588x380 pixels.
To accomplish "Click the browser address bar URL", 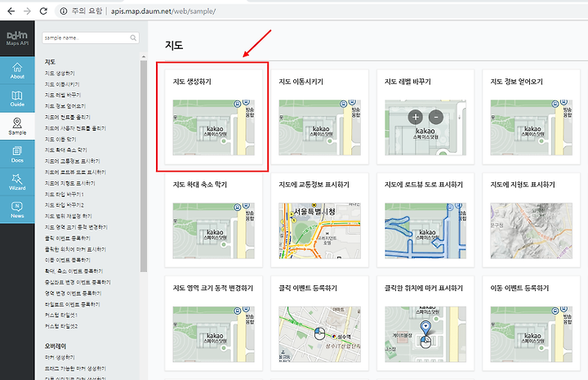I will point(163,11).
